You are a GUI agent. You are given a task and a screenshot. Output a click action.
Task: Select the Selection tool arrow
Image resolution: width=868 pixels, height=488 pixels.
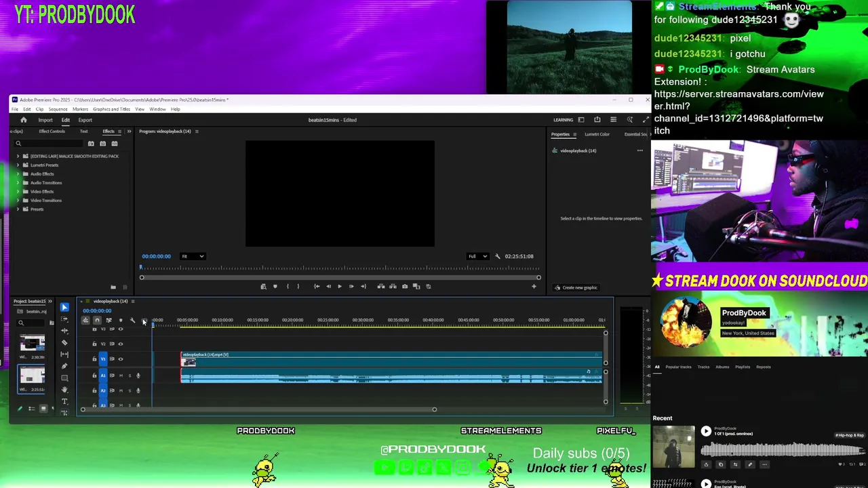64,307
